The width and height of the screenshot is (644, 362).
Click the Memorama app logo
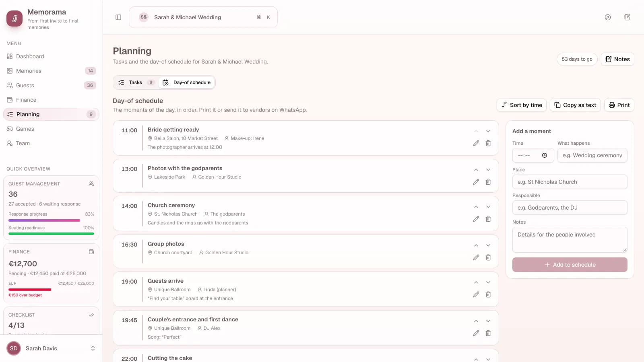click(x=14, y=19)
